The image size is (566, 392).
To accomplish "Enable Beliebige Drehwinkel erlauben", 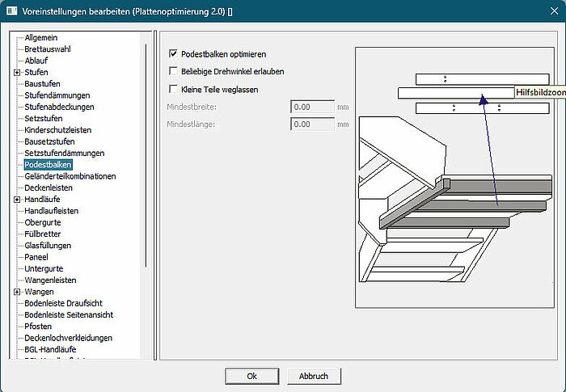I will 173,71.
